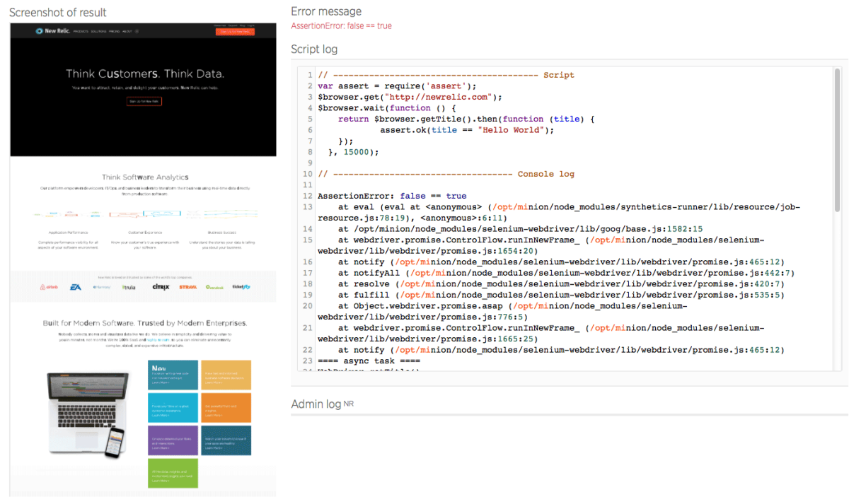Click the Admin log heading
Viewport: 849px width, 504px height.
[x=316, y=404]
